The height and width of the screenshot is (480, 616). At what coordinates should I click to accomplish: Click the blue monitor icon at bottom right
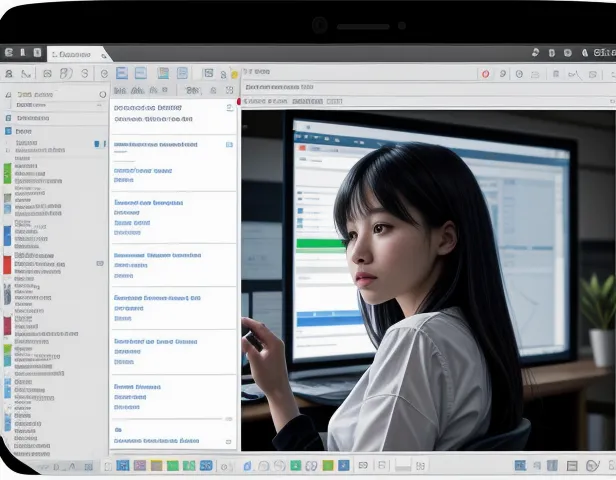click(x=520, y=465)
